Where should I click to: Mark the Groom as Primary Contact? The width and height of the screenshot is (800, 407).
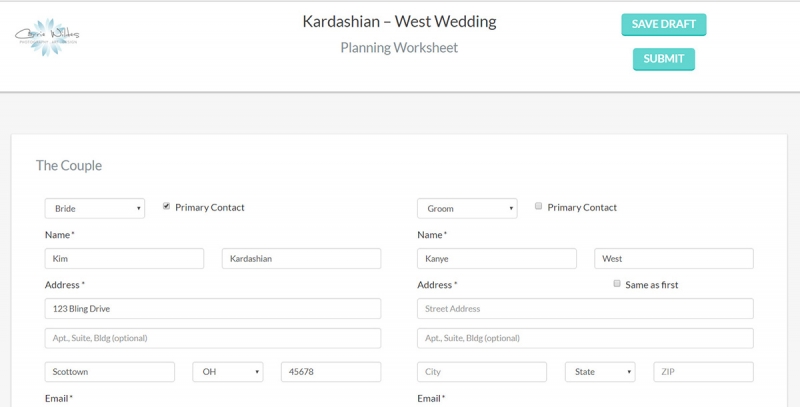coord(538,206)
